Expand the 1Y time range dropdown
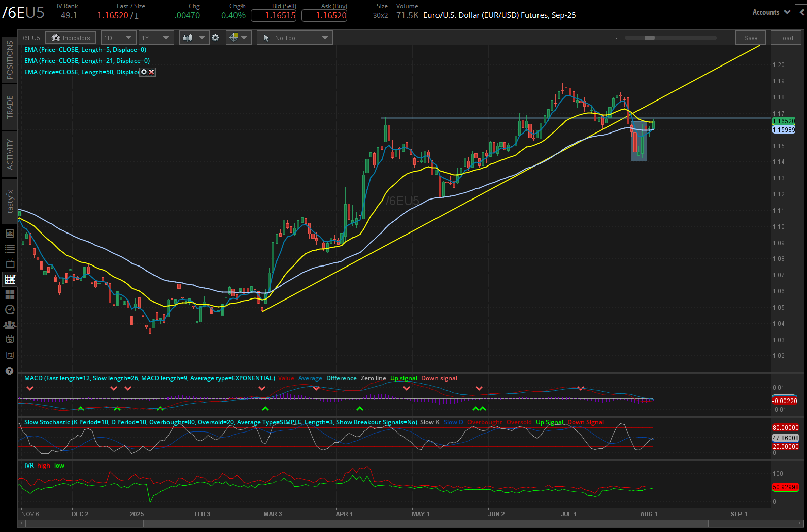The height and width of the screenshot is (532, 807). coord(156,38)
